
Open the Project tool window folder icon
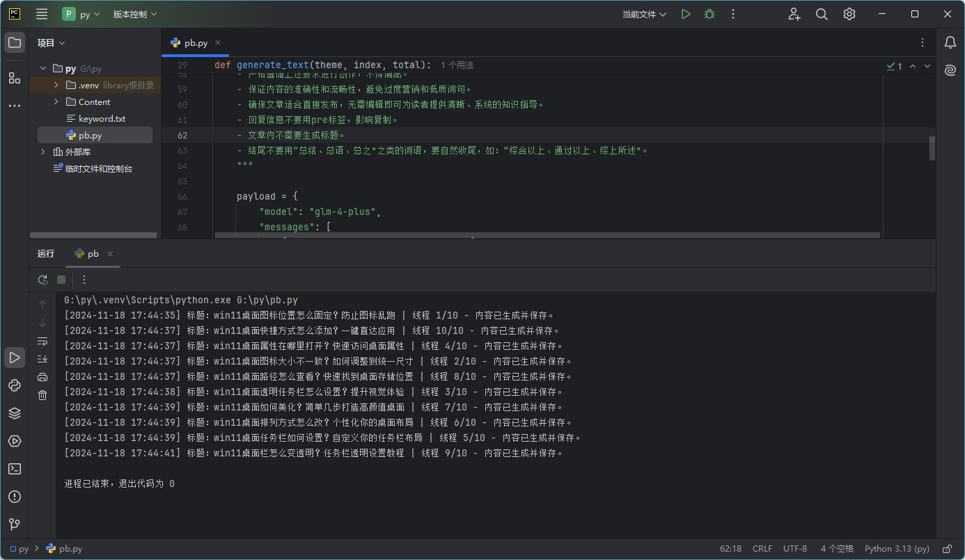tap(15, 42)
